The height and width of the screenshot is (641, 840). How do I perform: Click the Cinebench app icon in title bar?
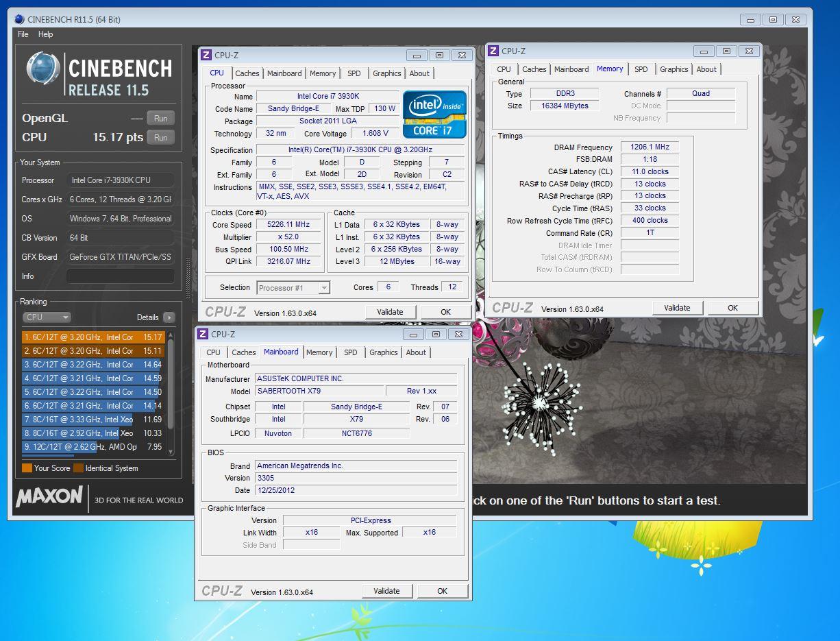point(18,19)
